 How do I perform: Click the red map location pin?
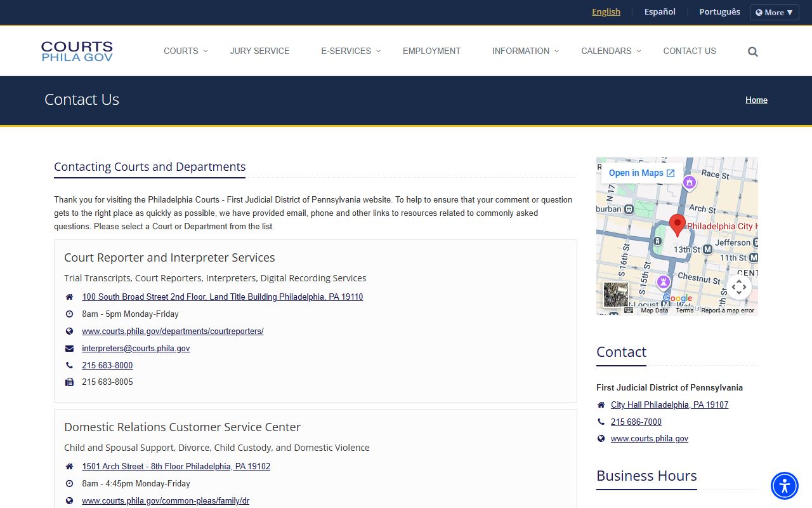point(678,225)
